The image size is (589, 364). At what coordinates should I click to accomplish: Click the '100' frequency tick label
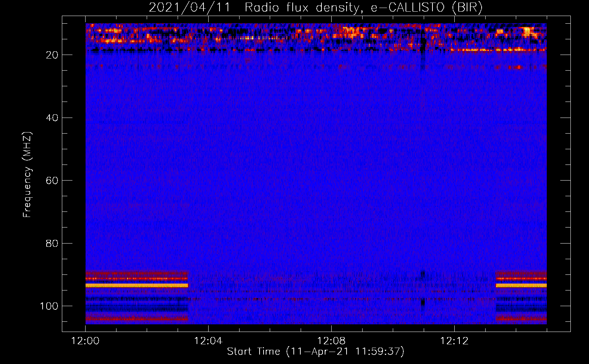[49, 306]
